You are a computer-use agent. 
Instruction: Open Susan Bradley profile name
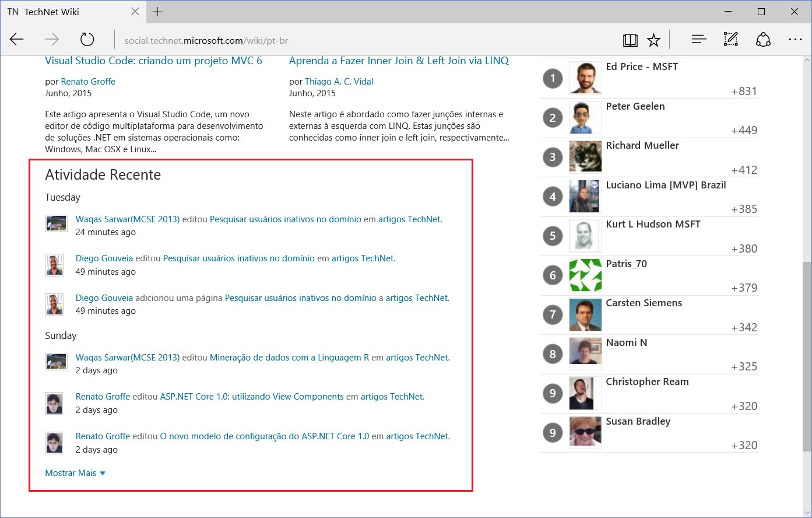[638, 421]
